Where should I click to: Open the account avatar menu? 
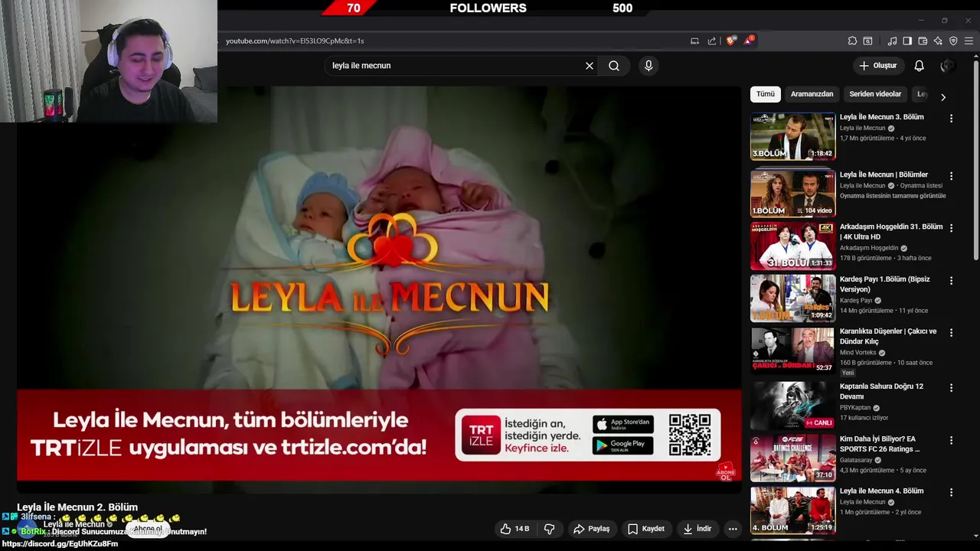coord(947,66)
